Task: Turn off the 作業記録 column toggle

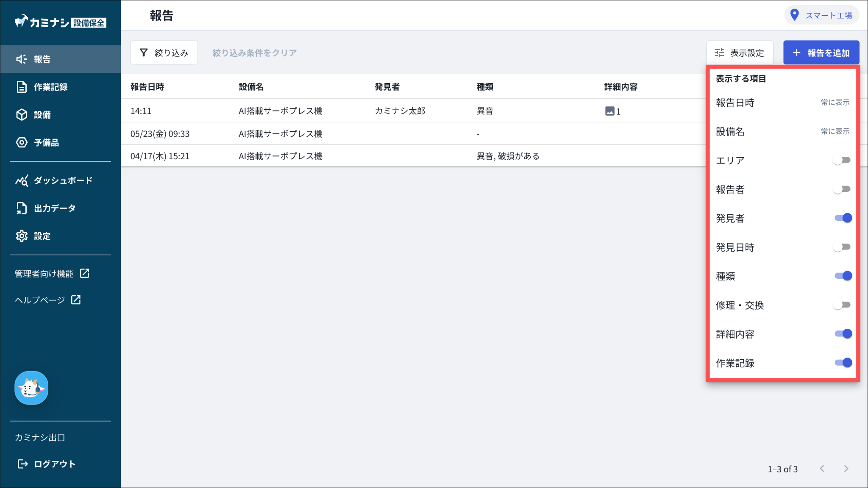Action: point(843,363)
